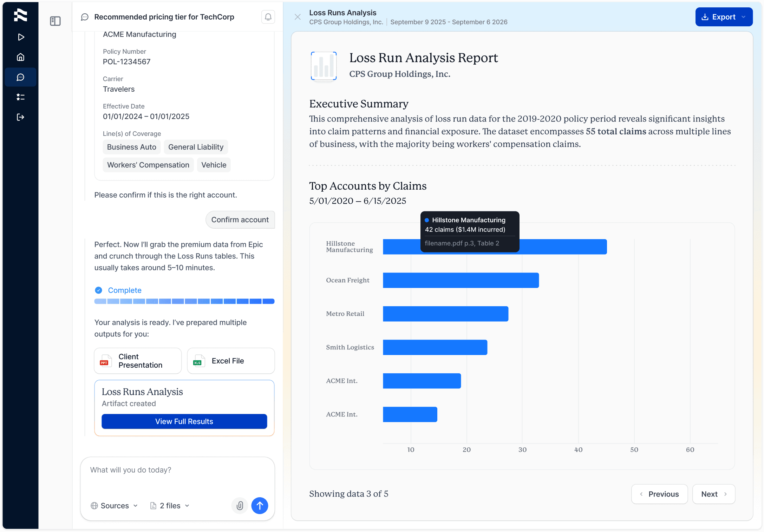
Task: Click the notification bell icon
Action: click(268, 17)
